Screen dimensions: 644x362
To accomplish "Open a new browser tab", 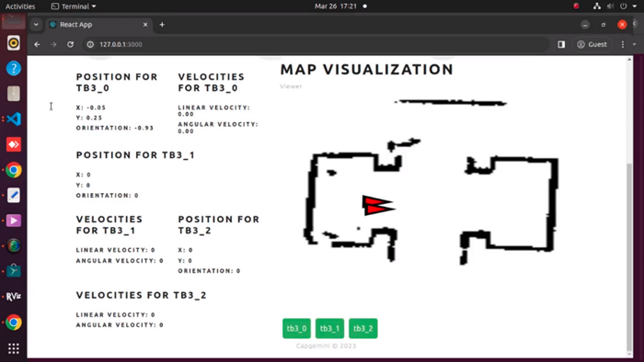I will pos(162,25).
